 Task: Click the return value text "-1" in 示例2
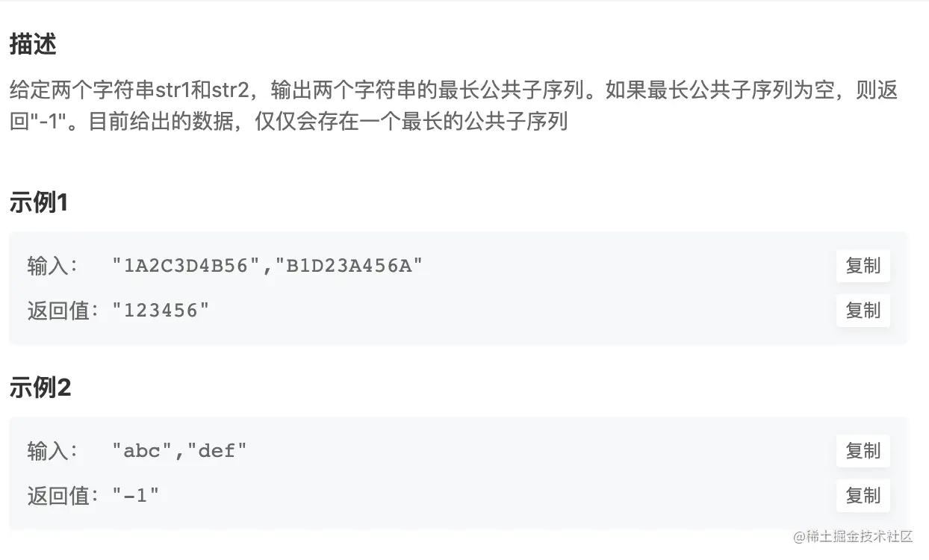point(136,495)
